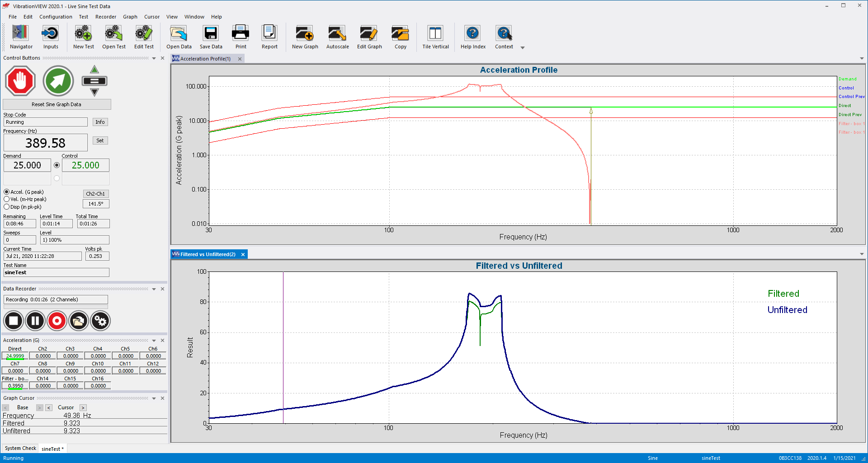The height and width of the screenshot is (463, 868).
Task: Click the Open Test icon
Action: click(x=114, y=37)
